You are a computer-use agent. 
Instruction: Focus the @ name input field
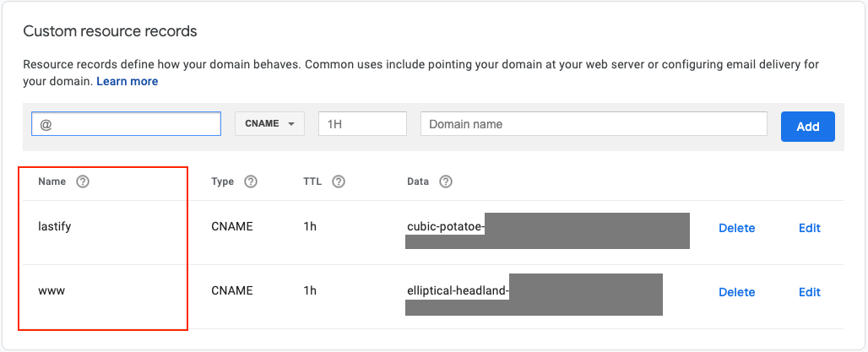coord(126,123)
